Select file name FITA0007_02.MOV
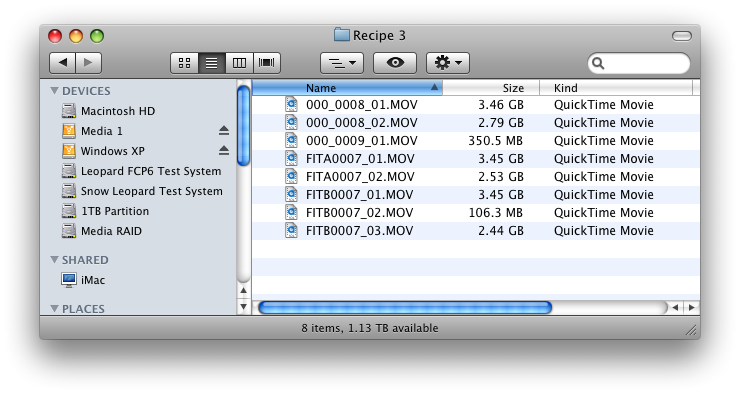Image resolution: width=740 pixels, height=394 pixels. 360,176
